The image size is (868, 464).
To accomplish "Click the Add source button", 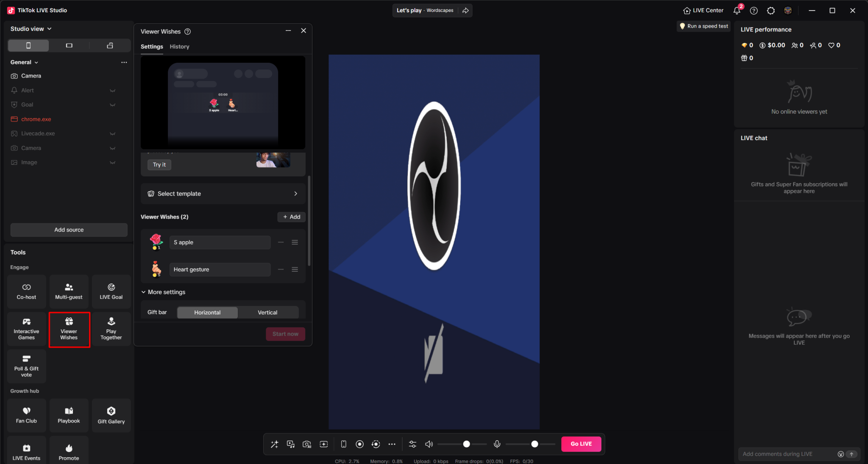I will (x=69, y=230).
